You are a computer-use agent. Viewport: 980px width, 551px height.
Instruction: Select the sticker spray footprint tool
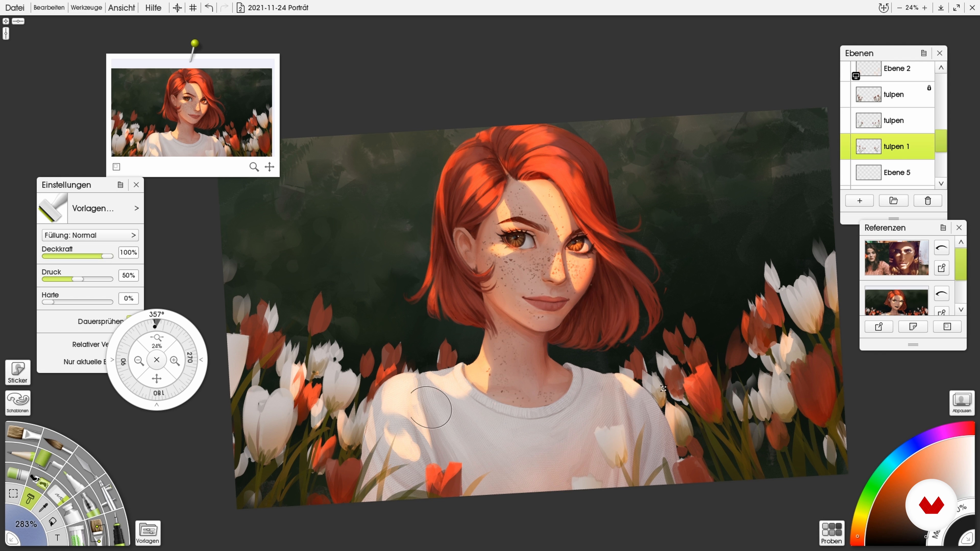point(40,482)
